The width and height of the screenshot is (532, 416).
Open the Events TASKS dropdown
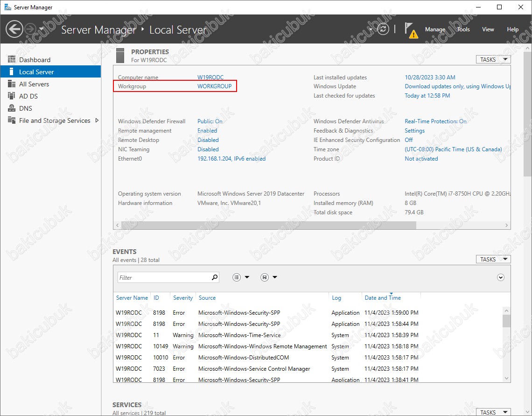point(493,259)
